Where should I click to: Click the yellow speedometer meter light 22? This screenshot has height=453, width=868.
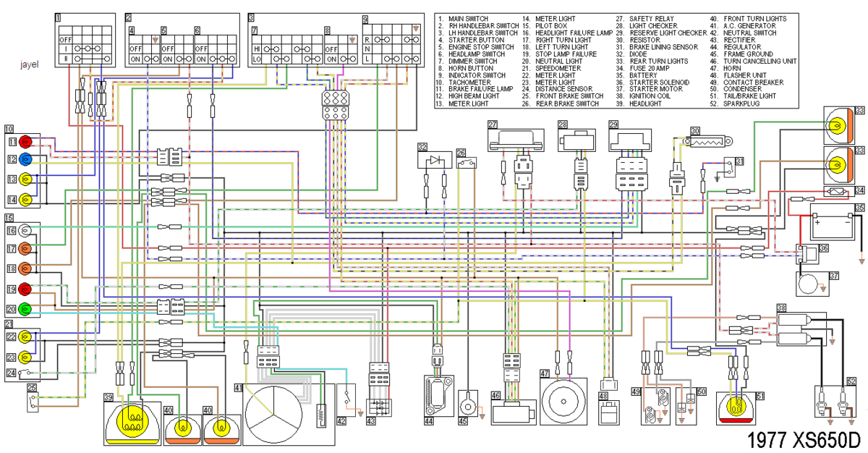click(26, 336)
